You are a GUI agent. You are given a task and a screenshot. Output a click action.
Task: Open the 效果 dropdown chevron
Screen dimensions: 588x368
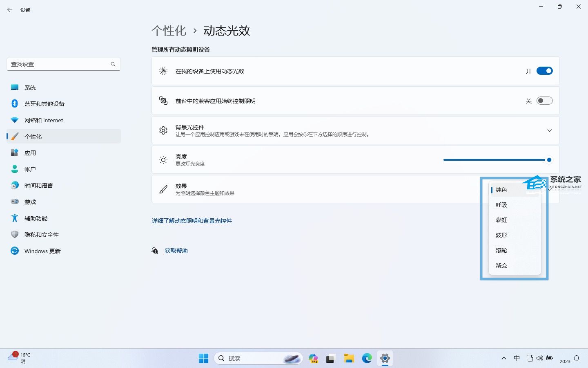click(549, 189)
